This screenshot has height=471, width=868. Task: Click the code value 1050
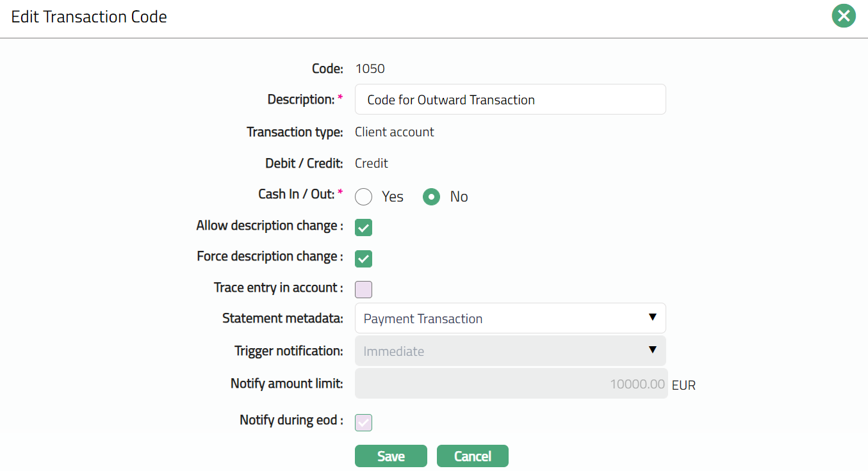coord(370,68)
